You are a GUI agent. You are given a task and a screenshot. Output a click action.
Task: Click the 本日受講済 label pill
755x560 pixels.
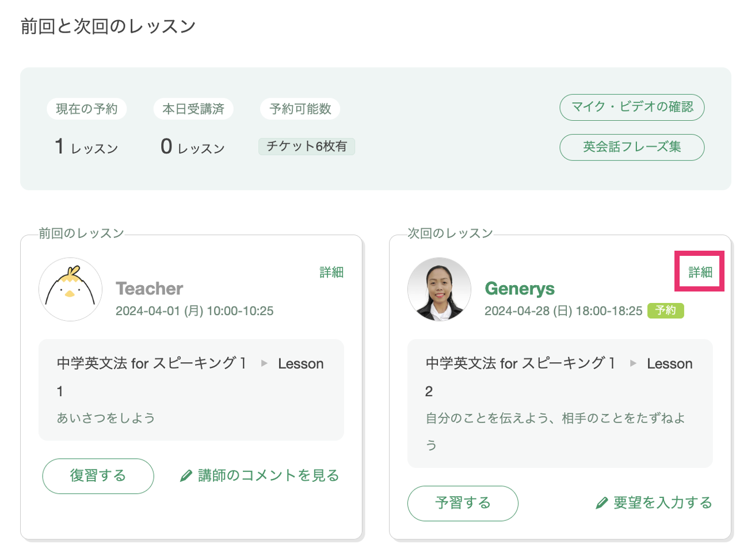point(193,109)
